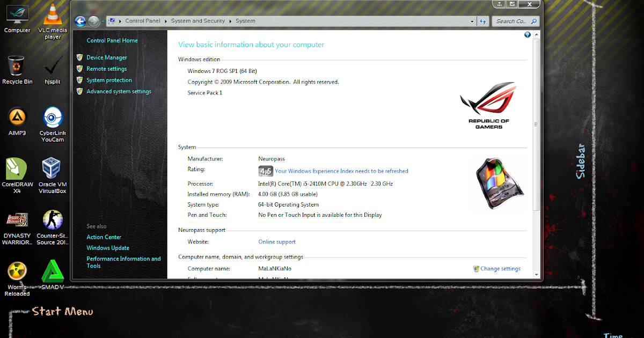
Task: Click the 4.5 rating badge
Action: (x=266, y=171)
